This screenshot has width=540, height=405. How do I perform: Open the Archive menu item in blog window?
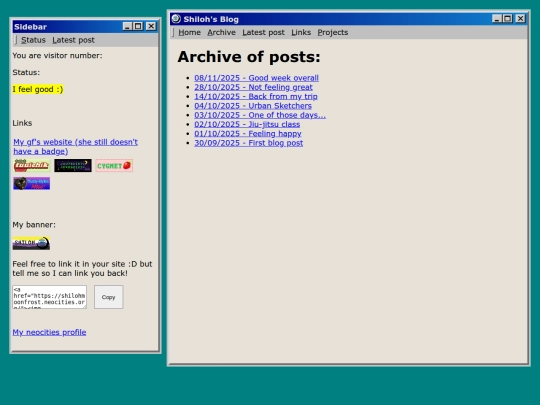tap(221, 32)
